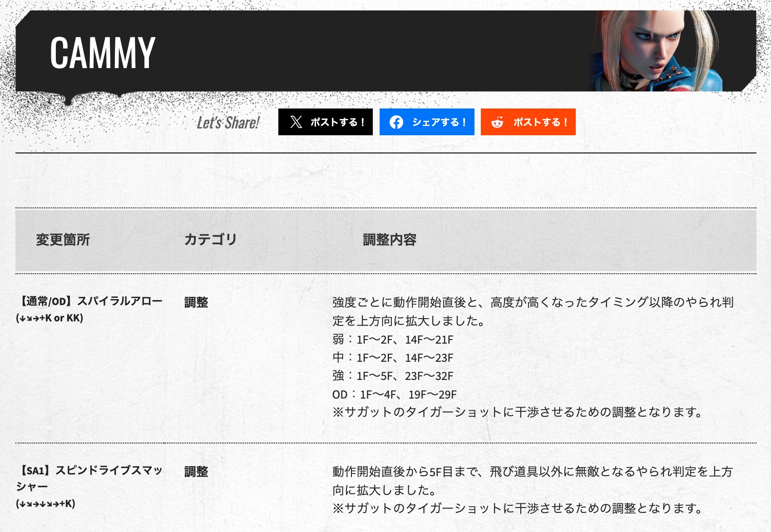Click the CAMMY title heading
Image resolution: width=771 pixels, height=532 pixels.
(x=103, y=53)
